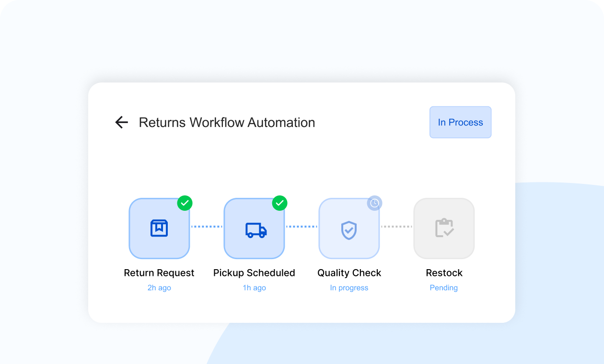Click gray dotted connector before Restock
Image resolution: width=604 pixels, height=364 pixels.
point(396,227)
